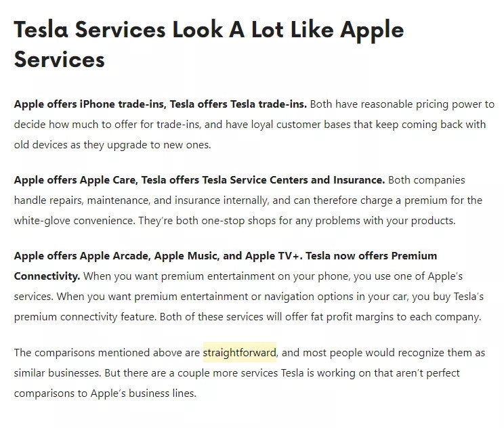Image resolution: width=504 pixels, height=428 pixels.
Task: Click bold text "Apple offers iPhone trade-ins"
Action: point(89,104)
